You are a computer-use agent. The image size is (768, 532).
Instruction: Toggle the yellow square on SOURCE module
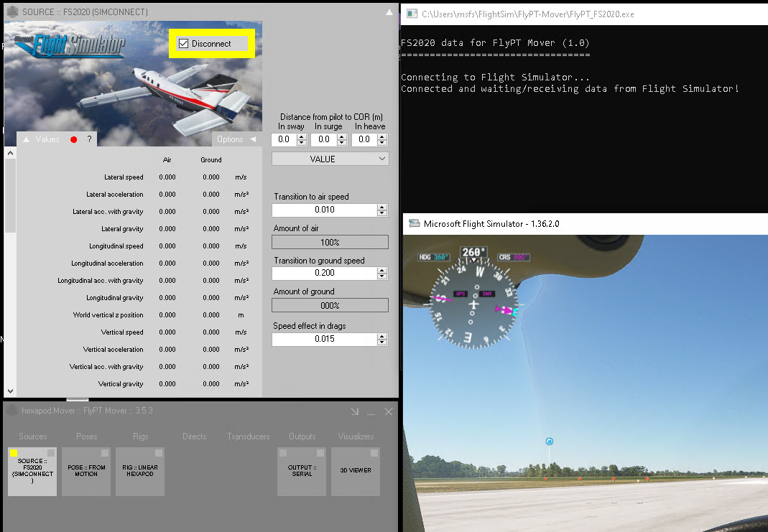click(14, 452)
